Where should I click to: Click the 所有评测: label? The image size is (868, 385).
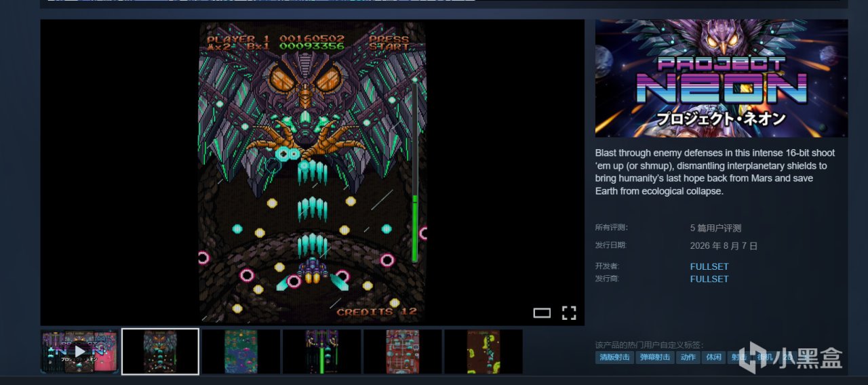click(x=611, y=228)
